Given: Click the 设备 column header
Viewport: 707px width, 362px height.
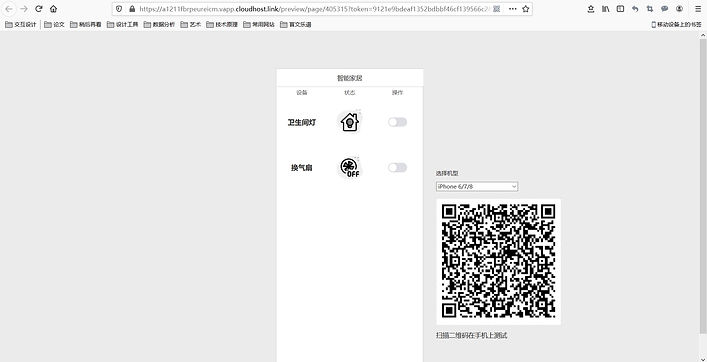Looking at the screenshot, I should pyautogui.click(x=302, y=93).
